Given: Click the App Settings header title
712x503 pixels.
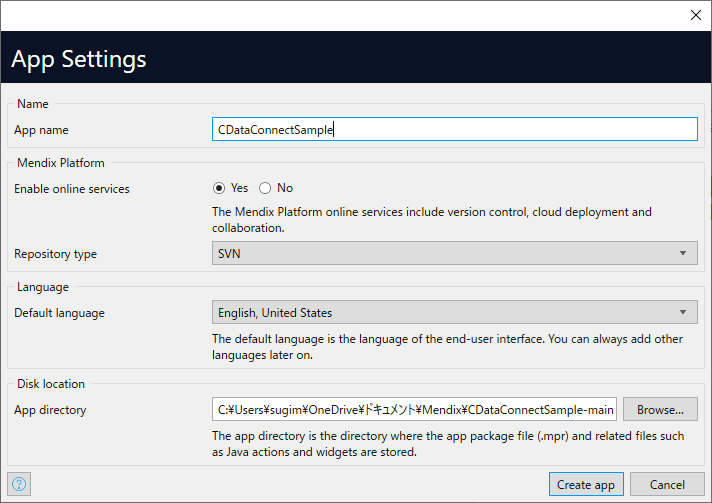Looking at the screenshot, I should pyautogui.click(x=79, y=59).
